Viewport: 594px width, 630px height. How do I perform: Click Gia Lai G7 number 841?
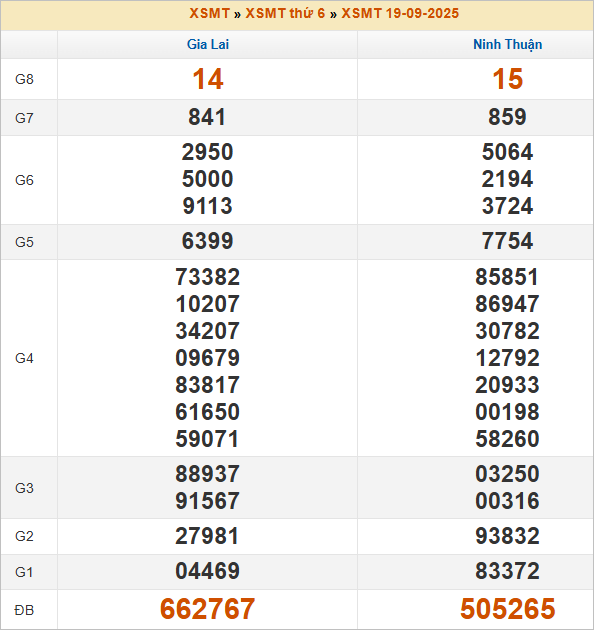[x=207, y=117]
